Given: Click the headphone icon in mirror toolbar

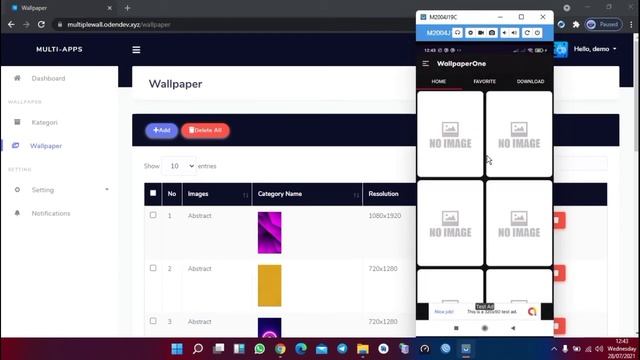Looking at the screenshot, I should [x=458, y=33].
